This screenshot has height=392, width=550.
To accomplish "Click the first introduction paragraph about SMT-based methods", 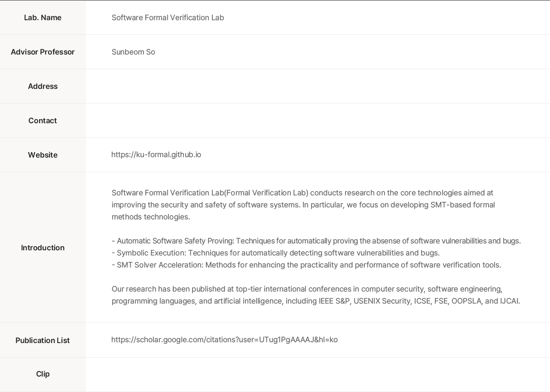I will pyautogui.click(x=303, y=205).
